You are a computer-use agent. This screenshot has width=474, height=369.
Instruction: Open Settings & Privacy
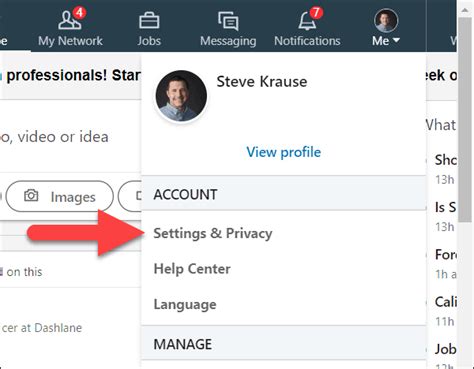[x=213, y=233]
